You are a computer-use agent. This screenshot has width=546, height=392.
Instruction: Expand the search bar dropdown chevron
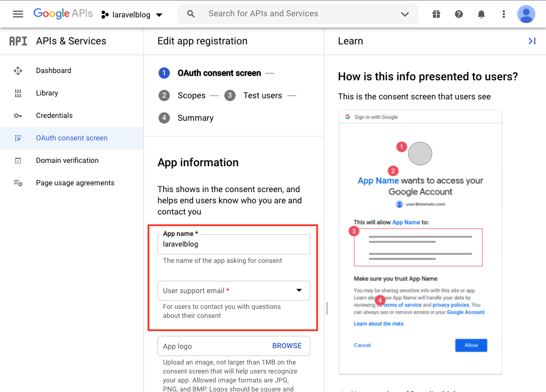click(405, 14)
